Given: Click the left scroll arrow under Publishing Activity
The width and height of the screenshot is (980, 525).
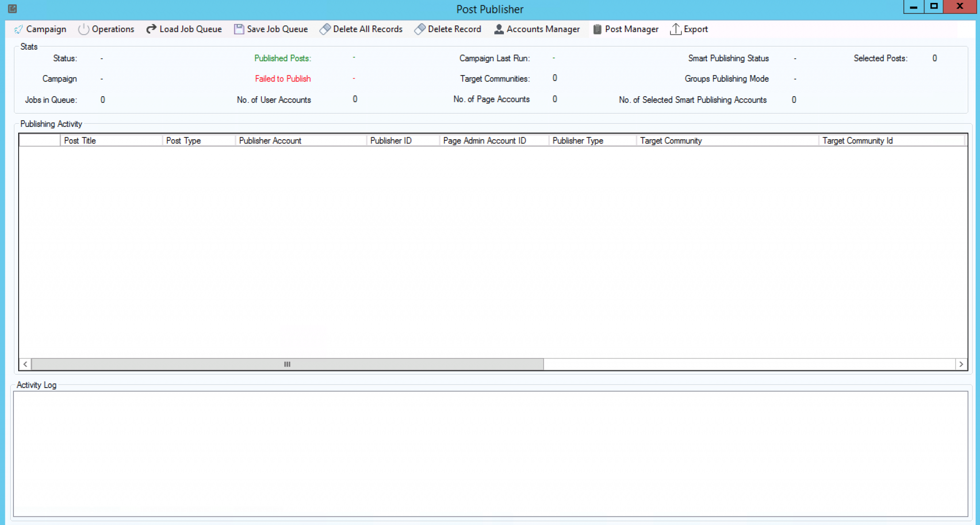Looking at the screenshot, I should [25, 364].
